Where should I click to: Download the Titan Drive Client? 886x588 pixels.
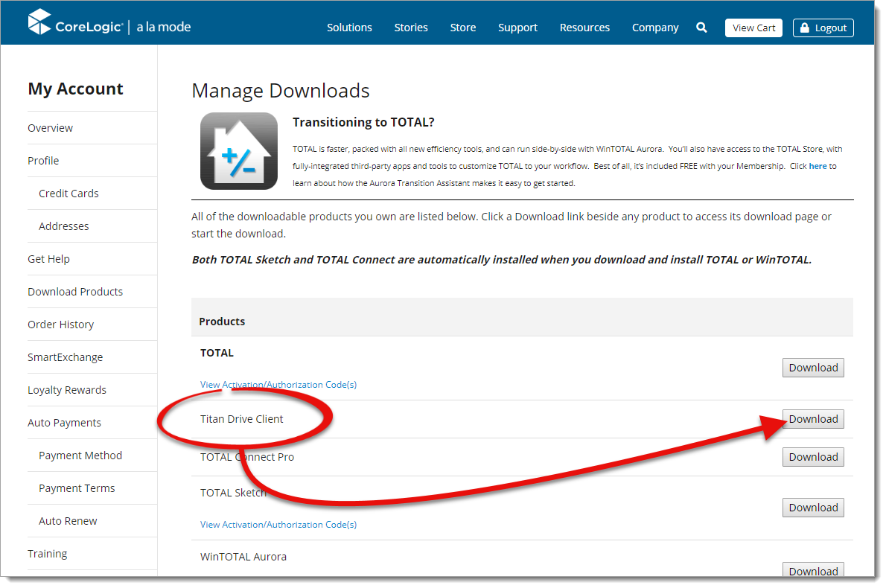pos(813,419)
